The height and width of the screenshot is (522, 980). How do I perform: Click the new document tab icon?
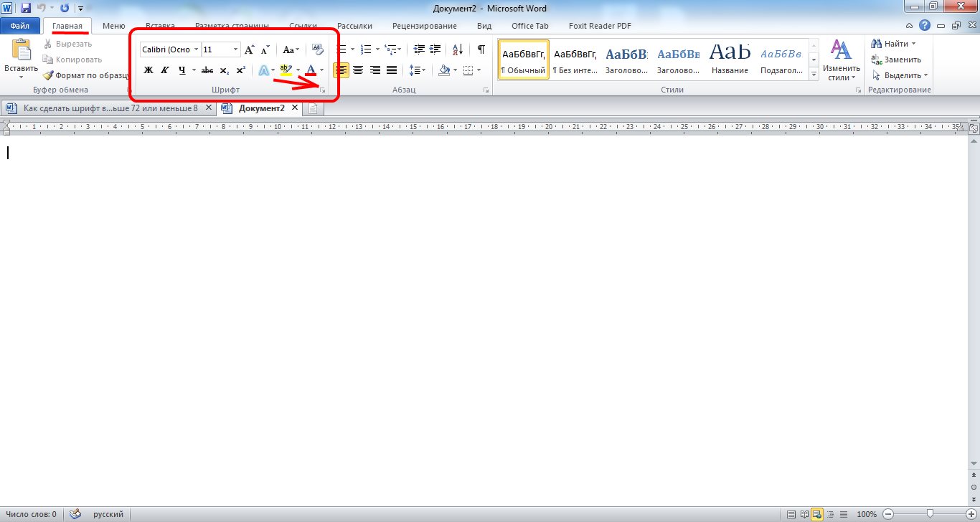click(314, 109)
